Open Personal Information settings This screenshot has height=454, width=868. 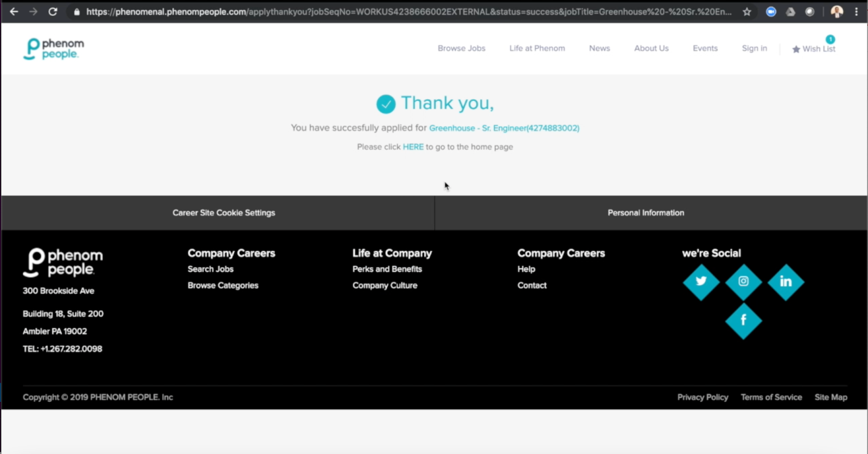[x=646, y=213]
